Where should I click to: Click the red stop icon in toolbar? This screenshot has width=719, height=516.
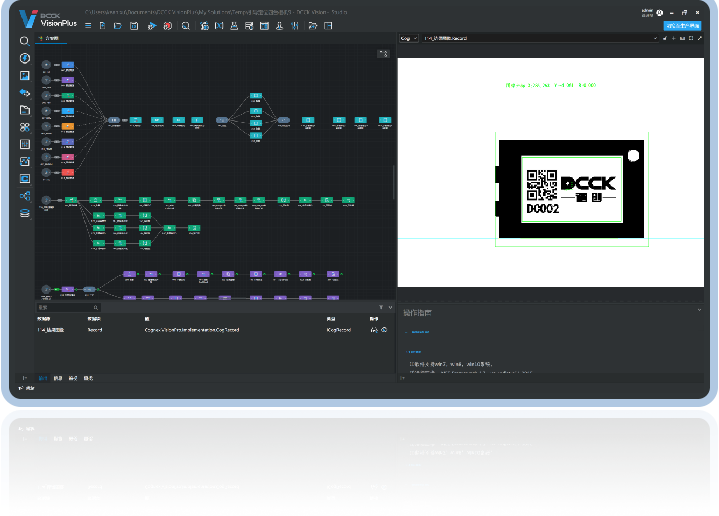167,26
